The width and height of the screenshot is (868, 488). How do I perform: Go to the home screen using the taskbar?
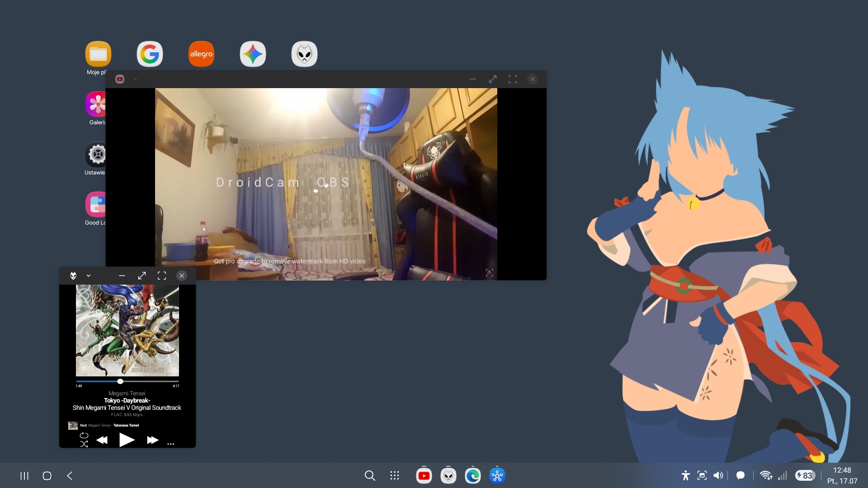(x=47, y=475)
